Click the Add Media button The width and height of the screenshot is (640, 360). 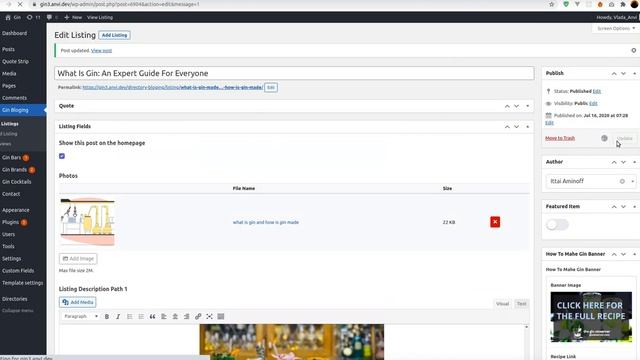click(x=78, y=302)
